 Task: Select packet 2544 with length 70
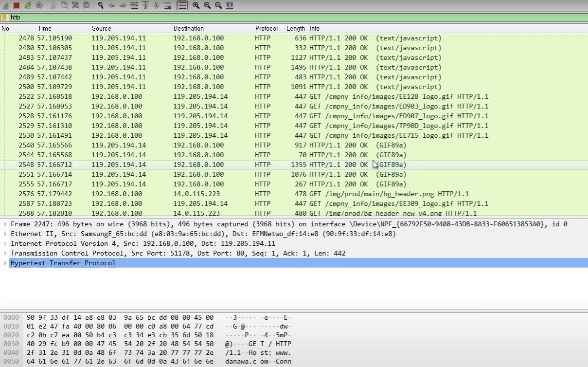[294, 155]
